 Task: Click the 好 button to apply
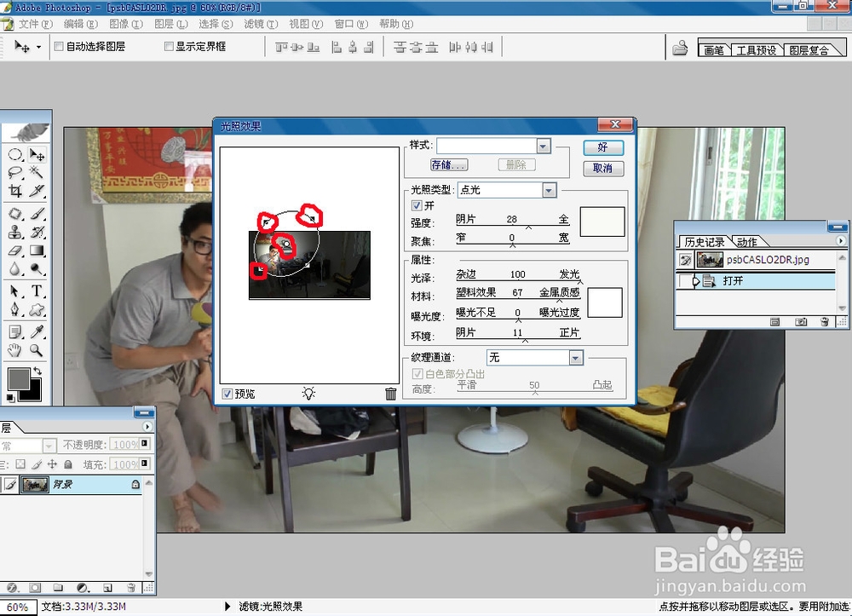(602, 147)
